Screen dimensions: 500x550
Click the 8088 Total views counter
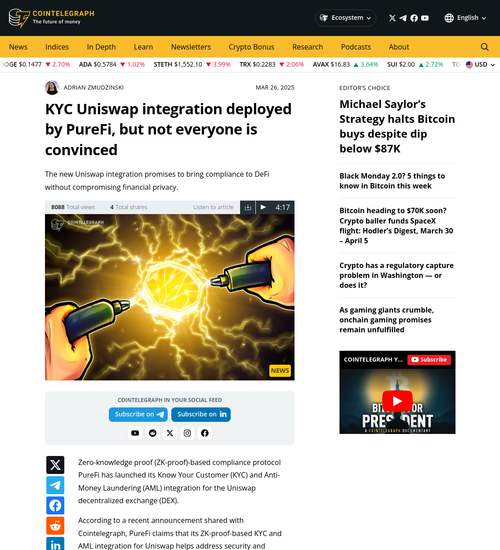click(x=73, y=207)
